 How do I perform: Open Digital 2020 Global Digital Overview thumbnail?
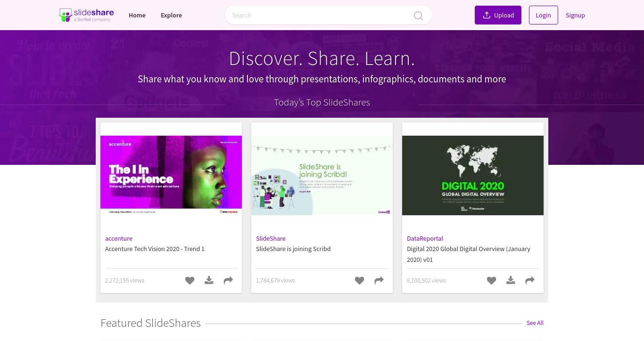[473, 175]
